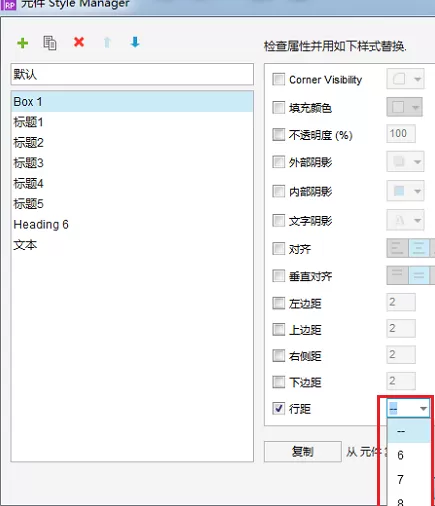
Task: Select the -- option in 行距 list
Action: pos(409,431)
